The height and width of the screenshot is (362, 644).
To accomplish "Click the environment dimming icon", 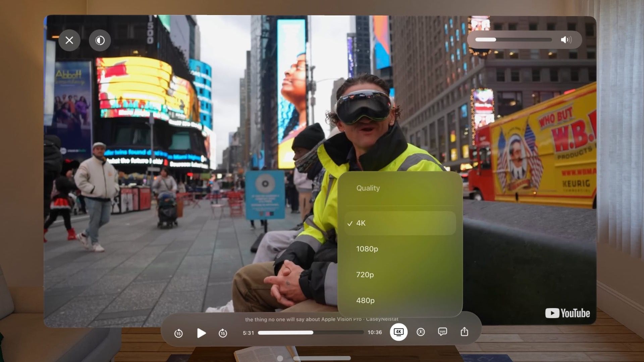I will 100,40.
